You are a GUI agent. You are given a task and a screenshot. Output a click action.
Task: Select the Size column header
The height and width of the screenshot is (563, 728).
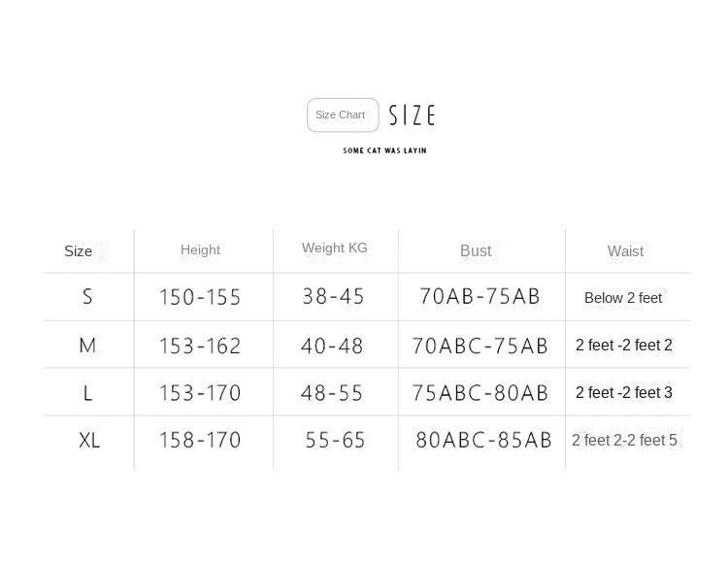pos(79,251)
